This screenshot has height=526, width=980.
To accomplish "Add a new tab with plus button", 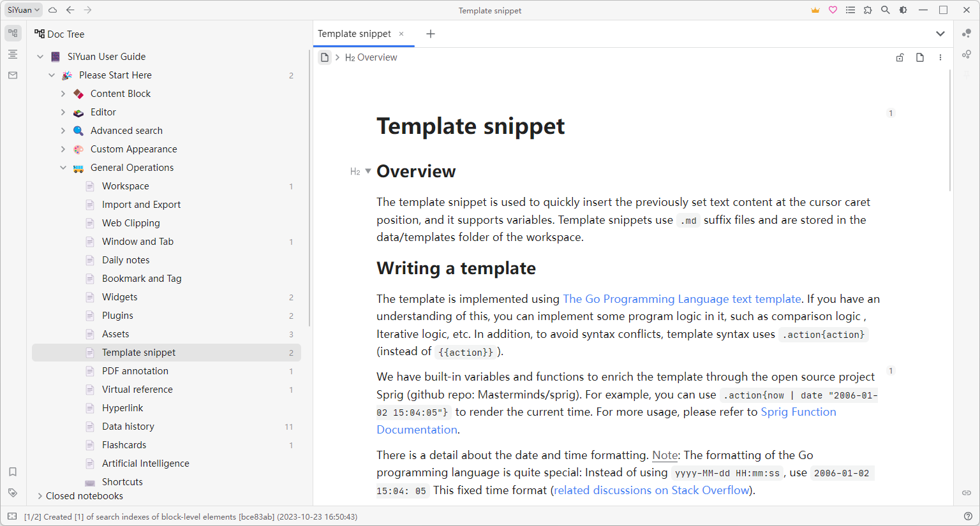I will click(x=431, y=34).
